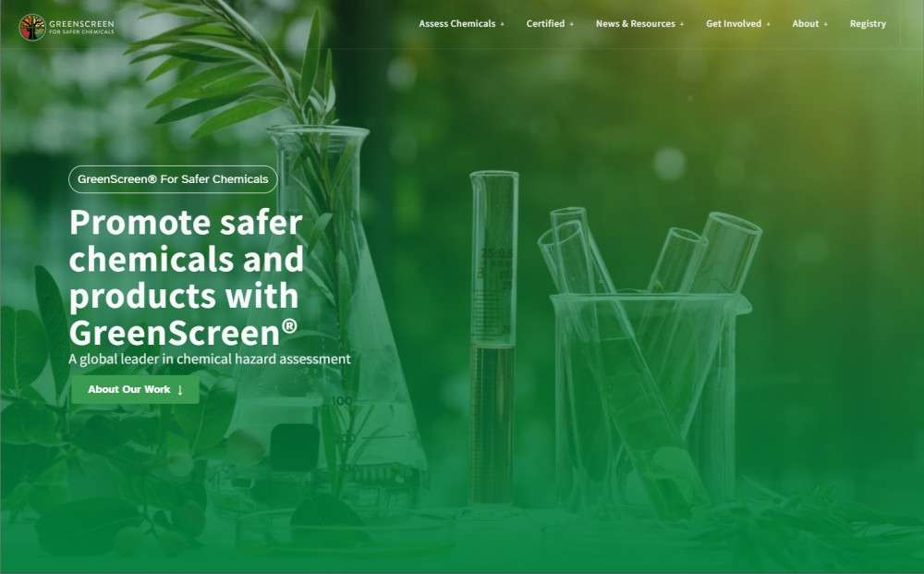The width and height of the screenshot is (924, 574).
Task: Expand the News & Resources dropdown arrow
Action: pos(682,24)
